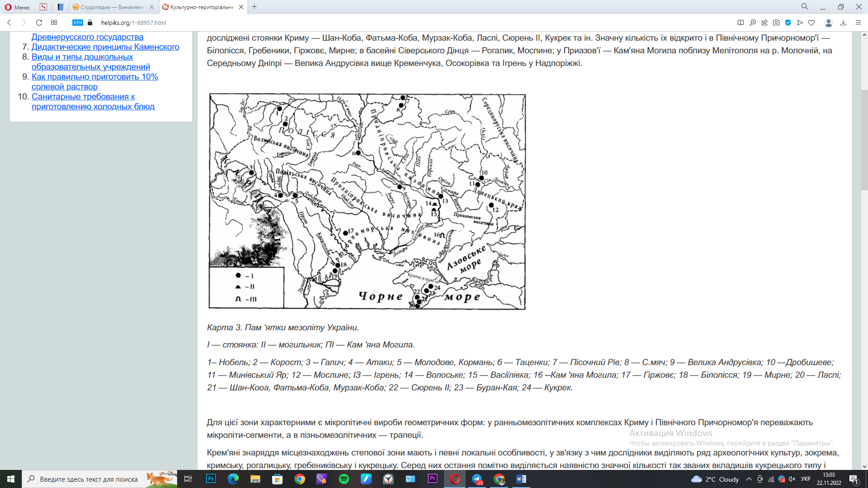This screenshot has width=868, height=488.
Task: Close the Студопедия tab
Action: [151, 7]
